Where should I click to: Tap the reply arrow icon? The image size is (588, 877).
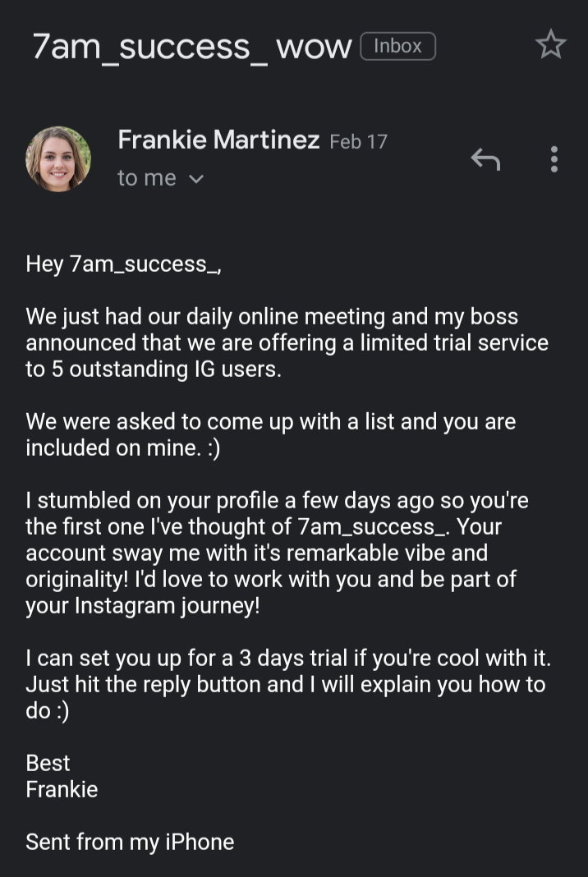coord(485,159)
